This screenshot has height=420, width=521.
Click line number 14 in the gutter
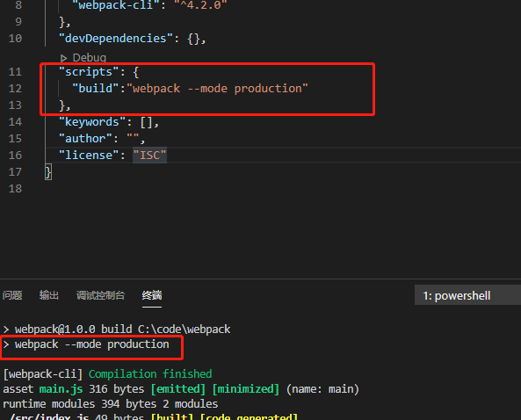click(15, 122)
